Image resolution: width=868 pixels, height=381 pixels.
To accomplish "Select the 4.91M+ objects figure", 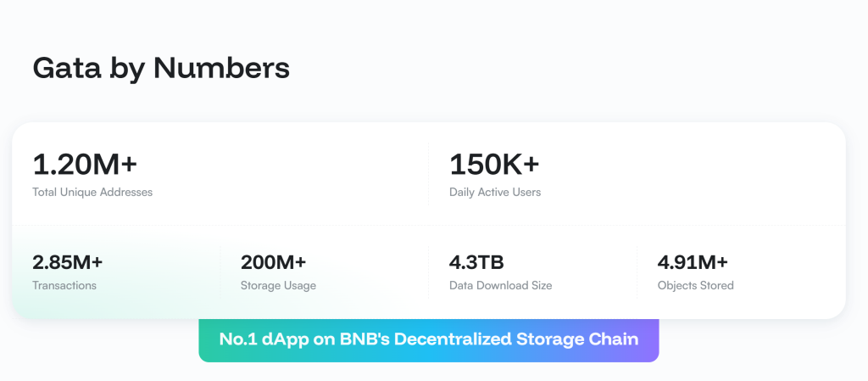I will [693, 262].
